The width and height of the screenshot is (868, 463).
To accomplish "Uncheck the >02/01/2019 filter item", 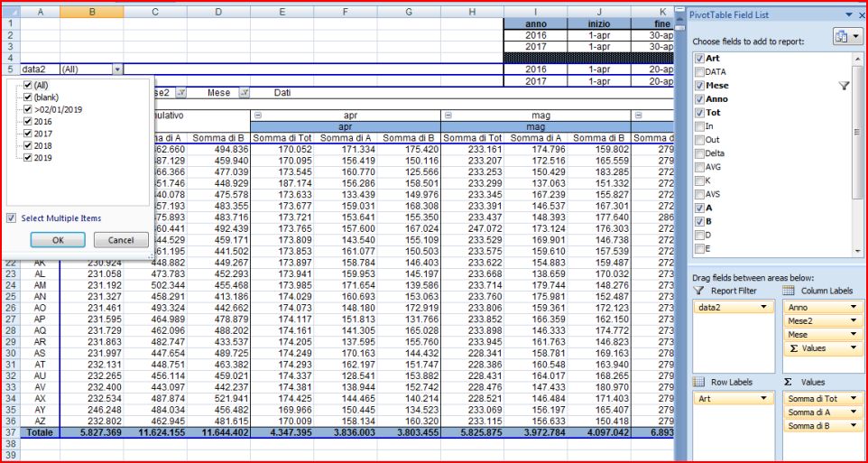I will pos(28,110).
